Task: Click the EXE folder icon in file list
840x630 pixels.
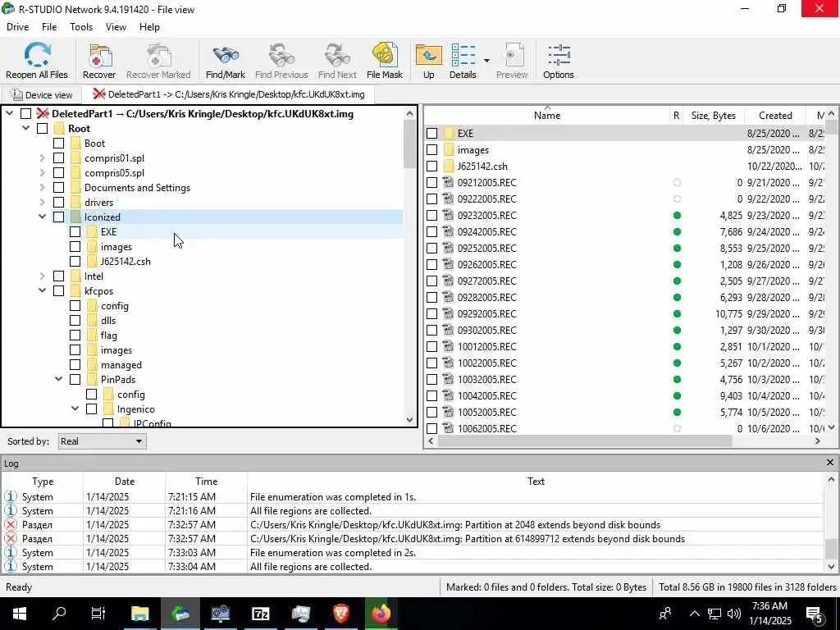Action: tap(449, 134)
